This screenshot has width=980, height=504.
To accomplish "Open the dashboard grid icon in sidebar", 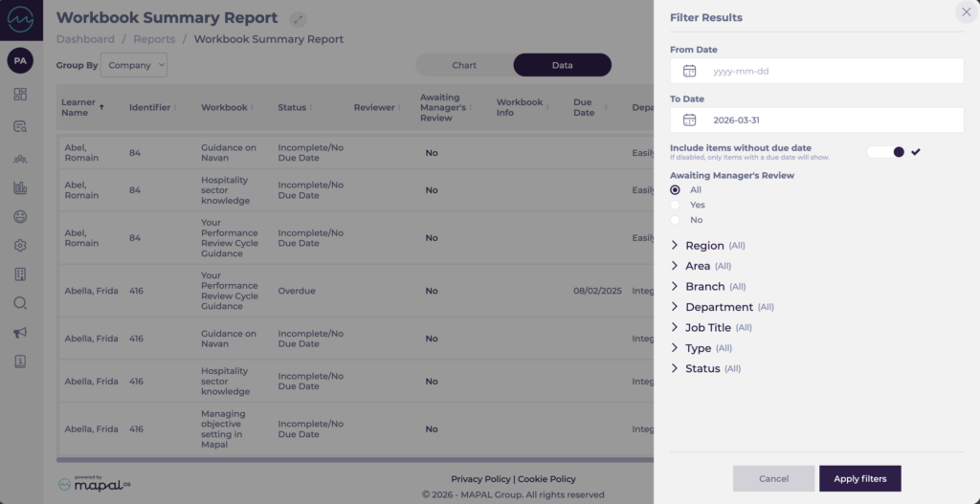I will 20,94.
